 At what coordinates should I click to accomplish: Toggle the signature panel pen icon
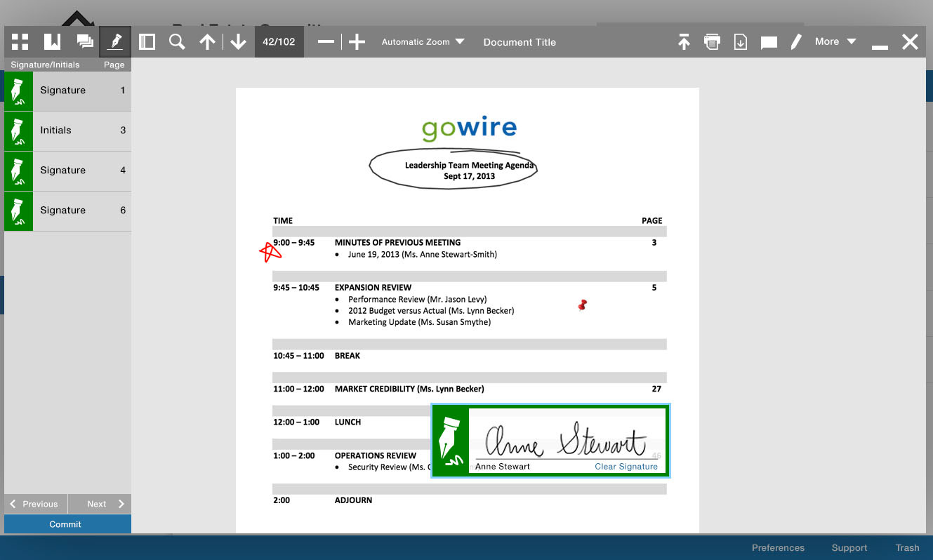pos(115,42)
